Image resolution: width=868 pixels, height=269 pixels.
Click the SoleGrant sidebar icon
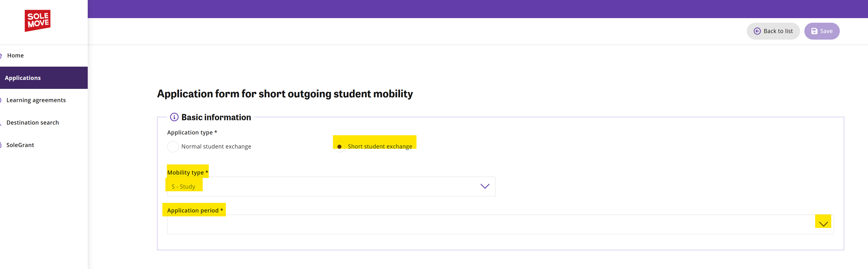[1, 145]
